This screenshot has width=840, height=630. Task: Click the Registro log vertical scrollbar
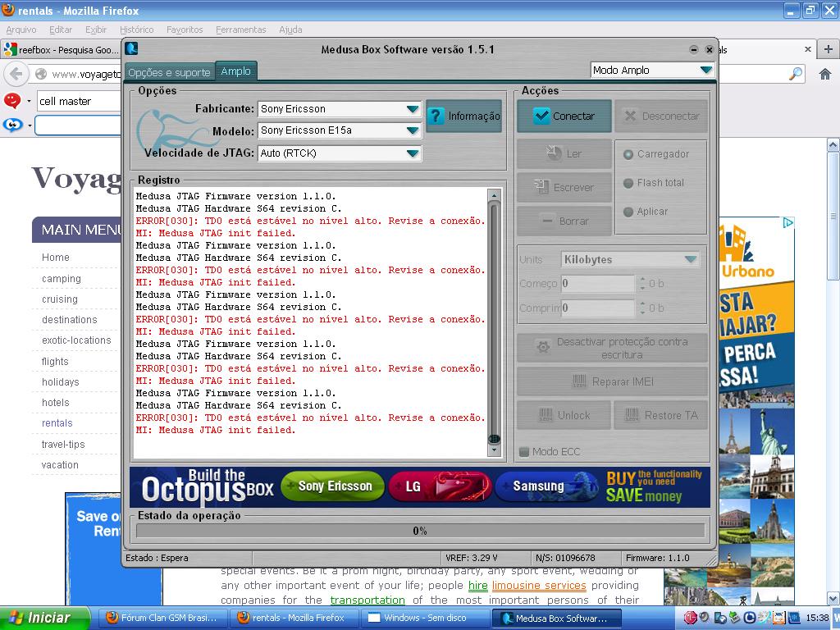(494, 322)
